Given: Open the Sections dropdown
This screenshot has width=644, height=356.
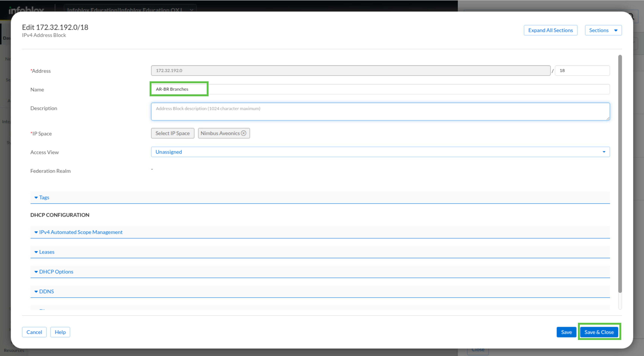Looking at the screenshot, I should [603, 30].
